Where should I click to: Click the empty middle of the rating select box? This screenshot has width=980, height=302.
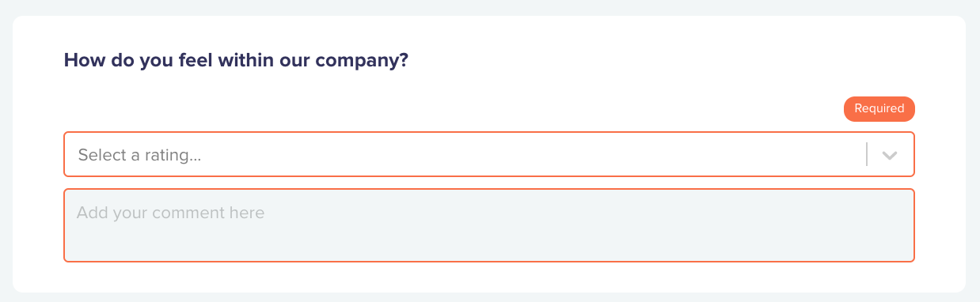[530, 154]
